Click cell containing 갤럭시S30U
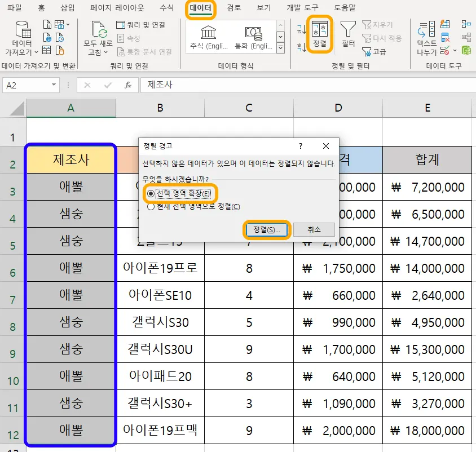 click(x=160, y=349)
